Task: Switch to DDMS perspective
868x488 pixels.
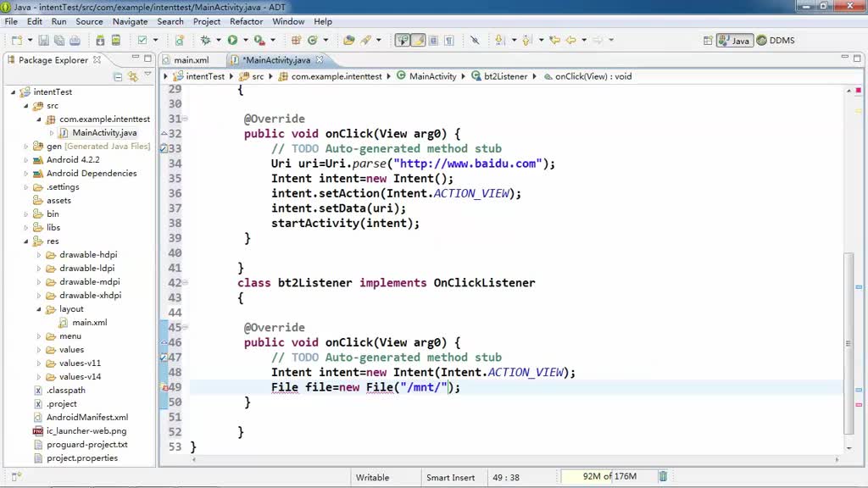Action: tap(776, 41)
